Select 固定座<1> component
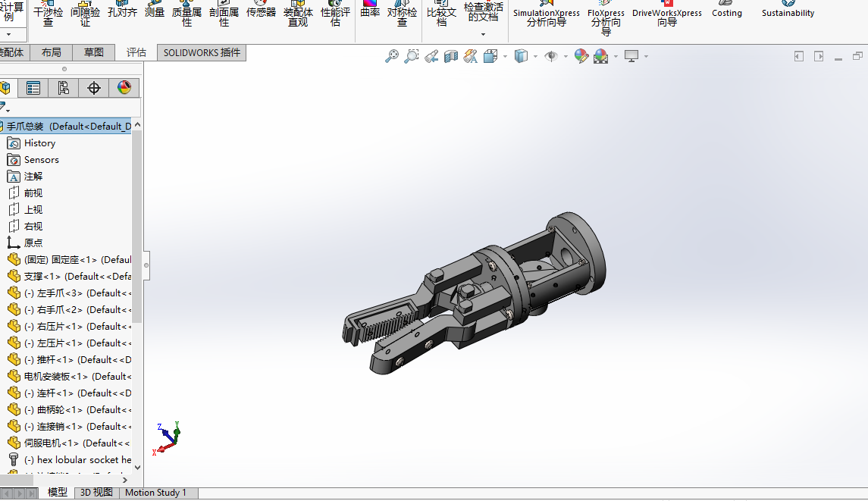Screen dimensions: 868x501 [69, 260]
